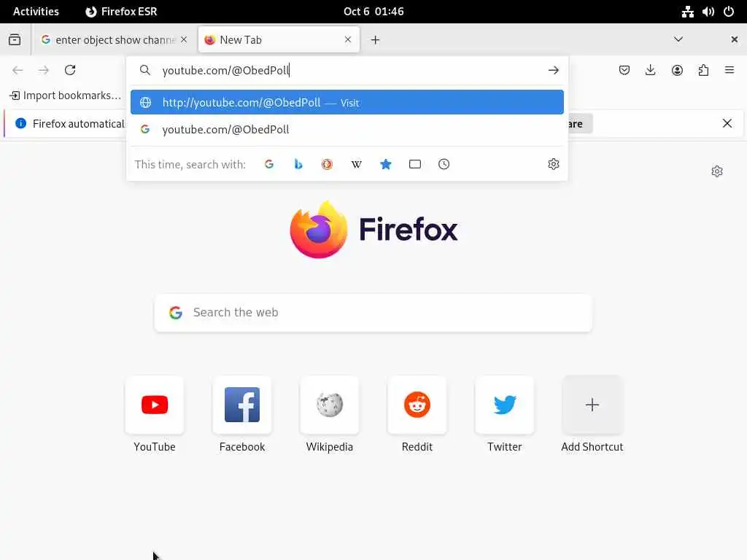
Task: Click the Search the web field
Action: [373, 312]
